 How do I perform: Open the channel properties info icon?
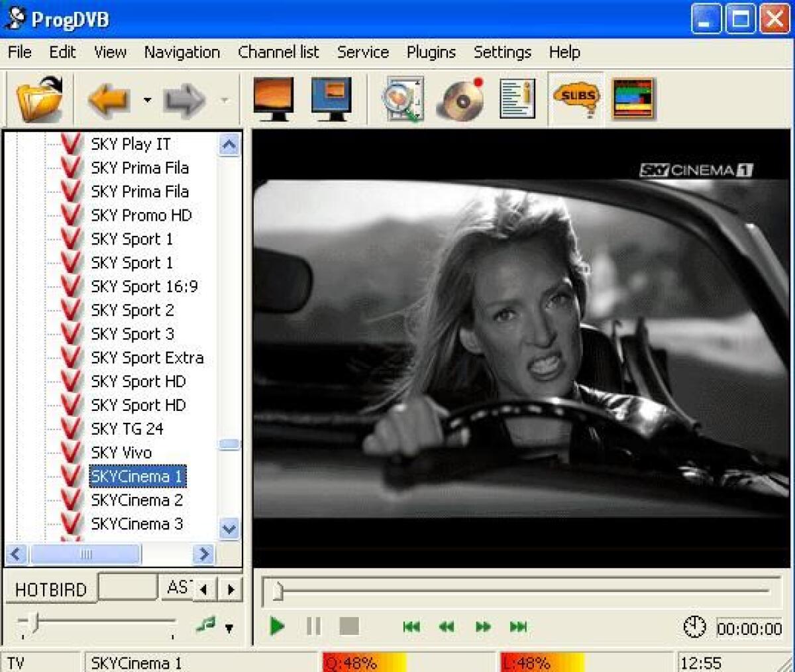(517, 98)
